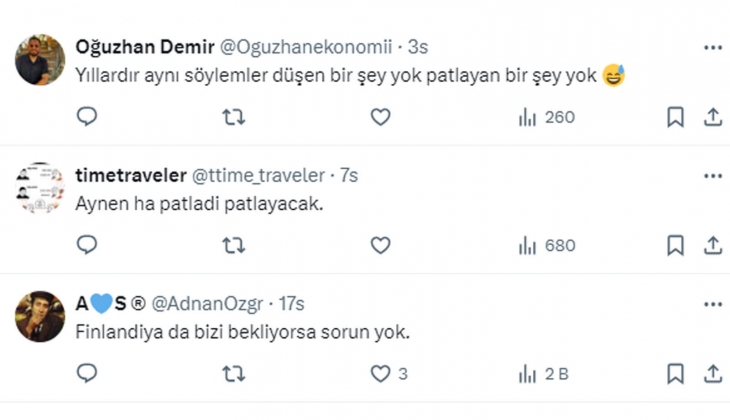Click Oğuzhan Demir's profile avatar
This screenshot has height=420, width=730.
40,60
